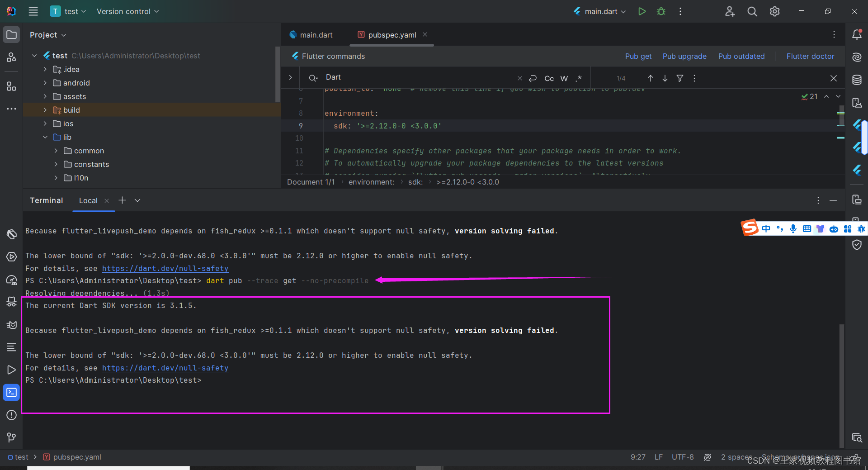Open the Notifications bell panel
The image size is (868, 470).
tap(857, 34)
